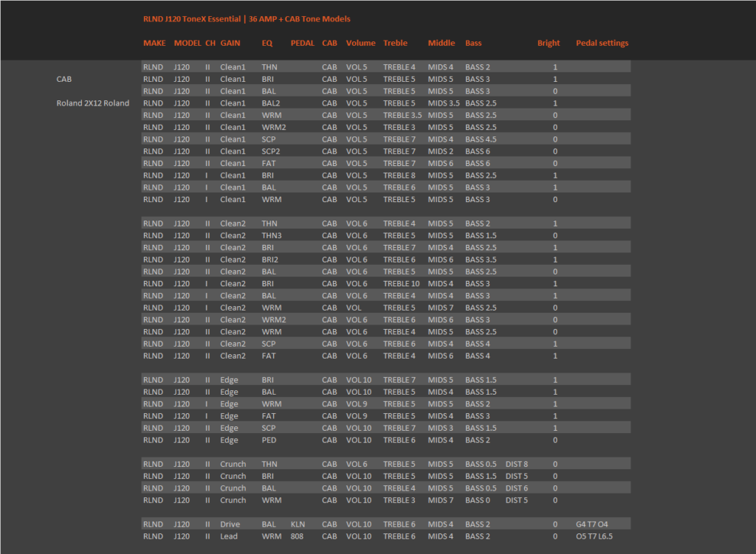The height and width of the screenshot is (554, 756).
Task: Click MIDS 7 in the Crunch WRM row
Action: (440, 501)
